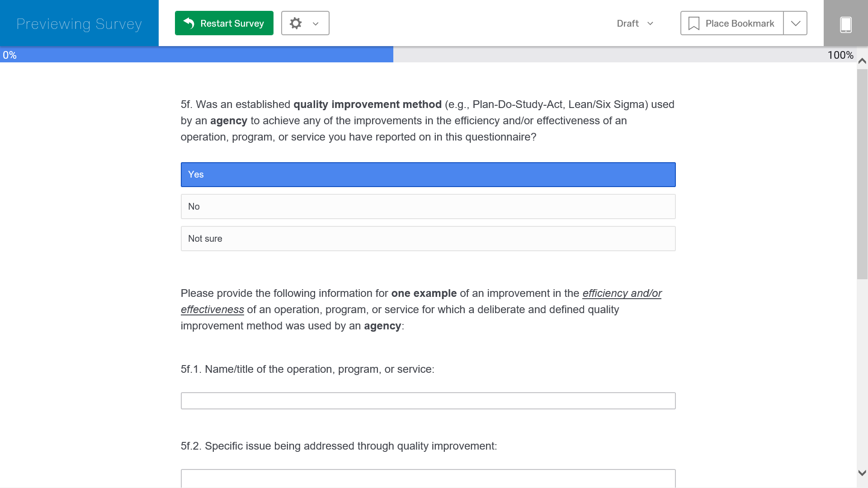The height and width of the screenshot is (488, 868).
Task: Expand the Place Bookmark dropdown arrow
Action: point(795,23)
